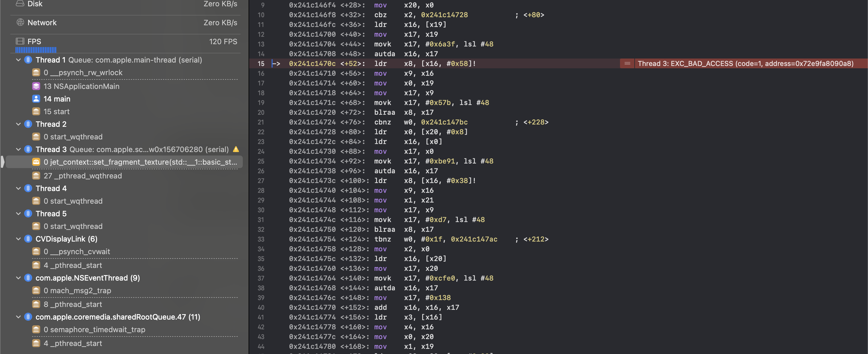Click the "add x16, x16, x17" instruction
Viewport: 868px width, 354px height.
point(416,308)
